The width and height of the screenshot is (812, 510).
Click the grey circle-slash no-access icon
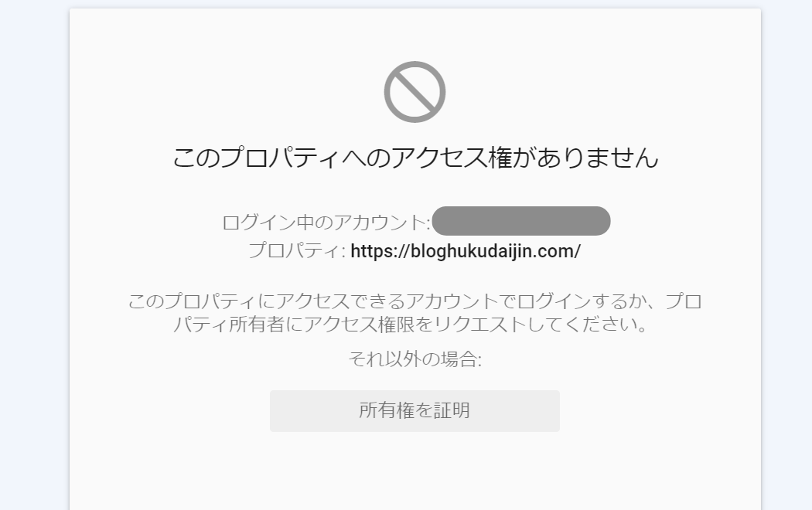coord(415,92)
